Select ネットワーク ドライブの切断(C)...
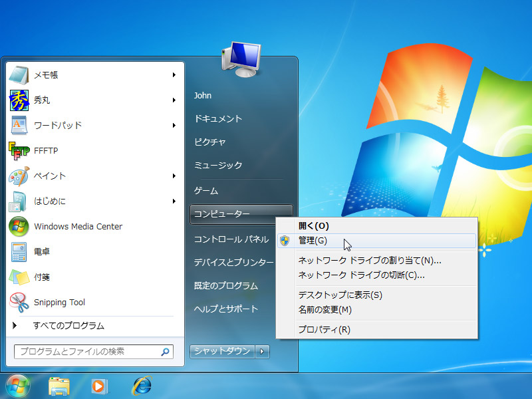532x399 pixels. tap(376, 275)
